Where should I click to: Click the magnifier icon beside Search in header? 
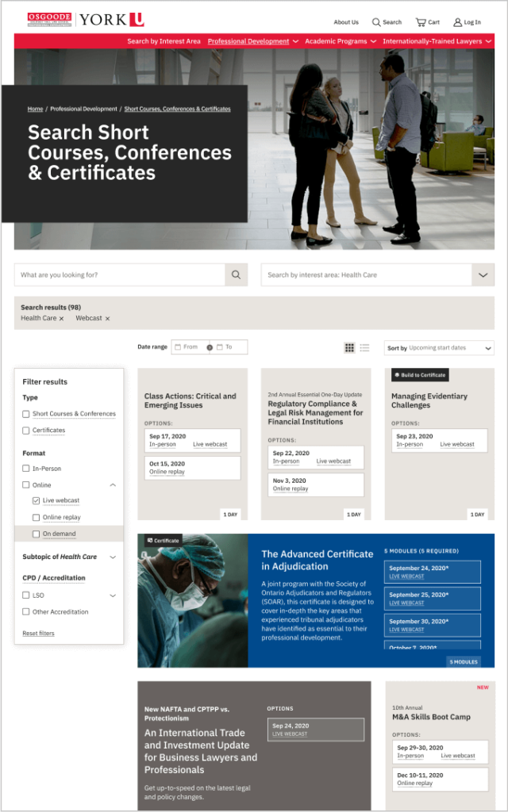tap(376, 22)
